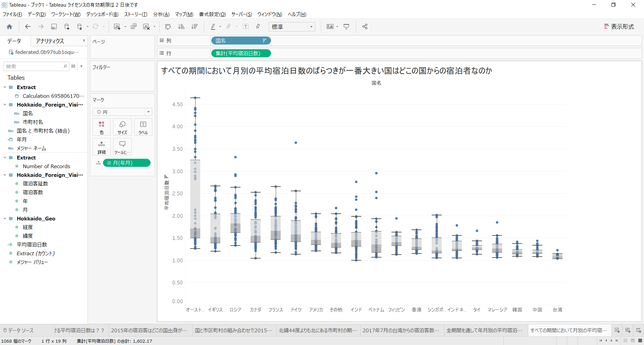Switch to sheet sorter view in status bar
The image size is (644, 345).
coord(625,341)
